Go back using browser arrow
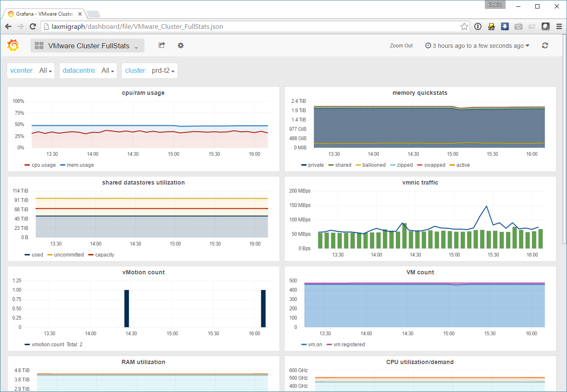Screen dimensions: 567x392 click(8, 26)
